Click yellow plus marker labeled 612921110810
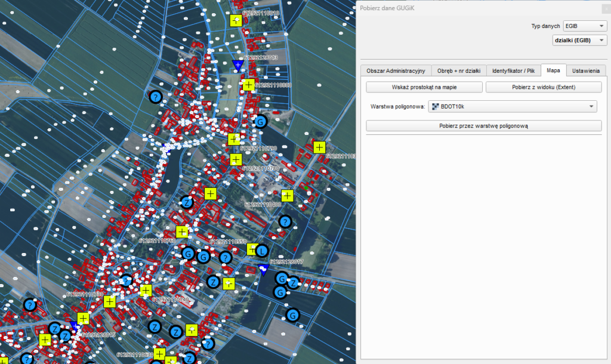 [236, 21]
